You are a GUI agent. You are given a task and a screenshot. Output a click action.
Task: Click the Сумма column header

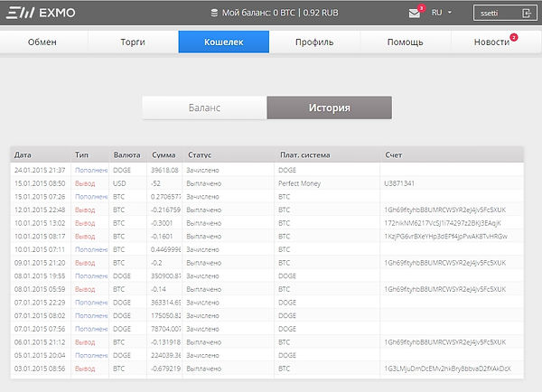coord(164,154)
